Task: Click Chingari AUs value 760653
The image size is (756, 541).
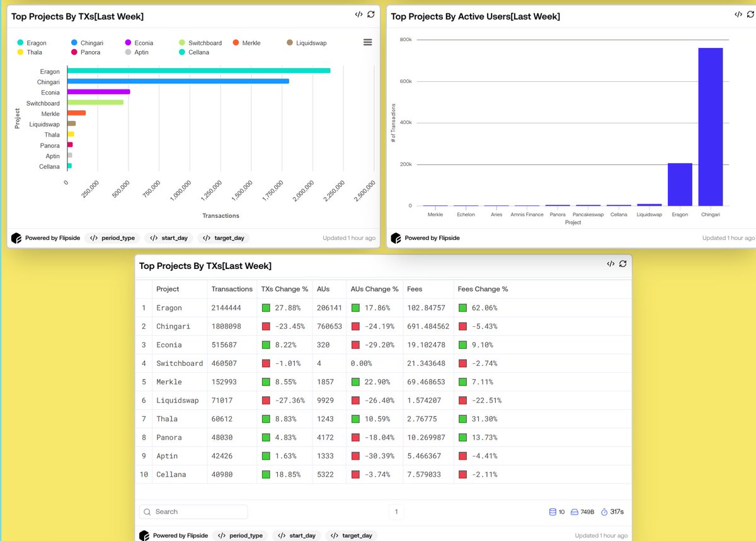Action: pos(329,326)
